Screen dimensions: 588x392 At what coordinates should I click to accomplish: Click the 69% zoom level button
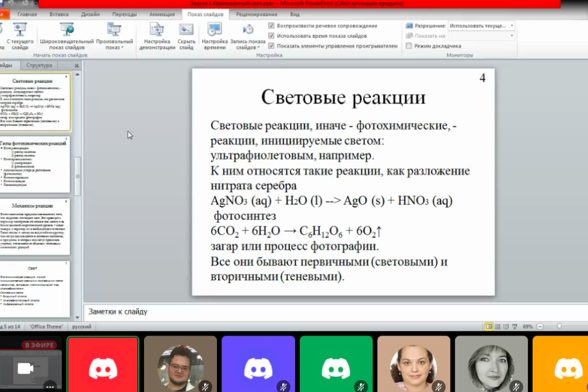pos(527,326)
